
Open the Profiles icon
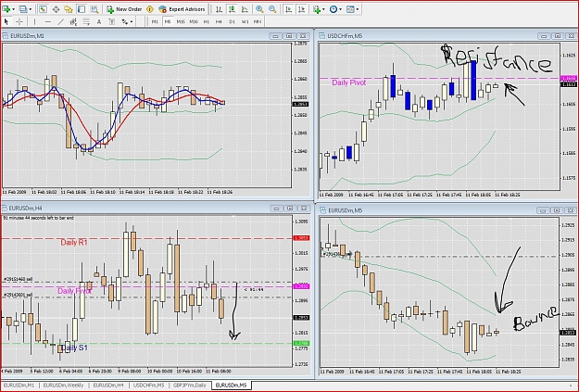[x=23, y=9]
